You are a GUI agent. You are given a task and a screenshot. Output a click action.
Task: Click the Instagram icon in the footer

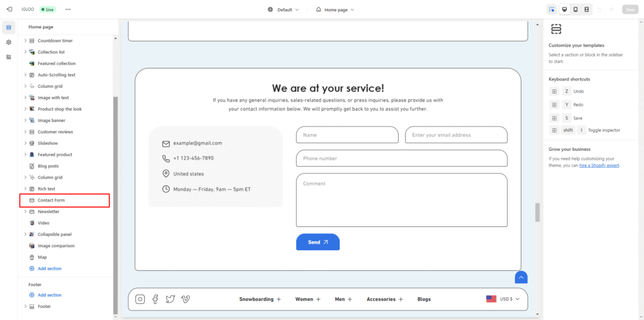140,299
